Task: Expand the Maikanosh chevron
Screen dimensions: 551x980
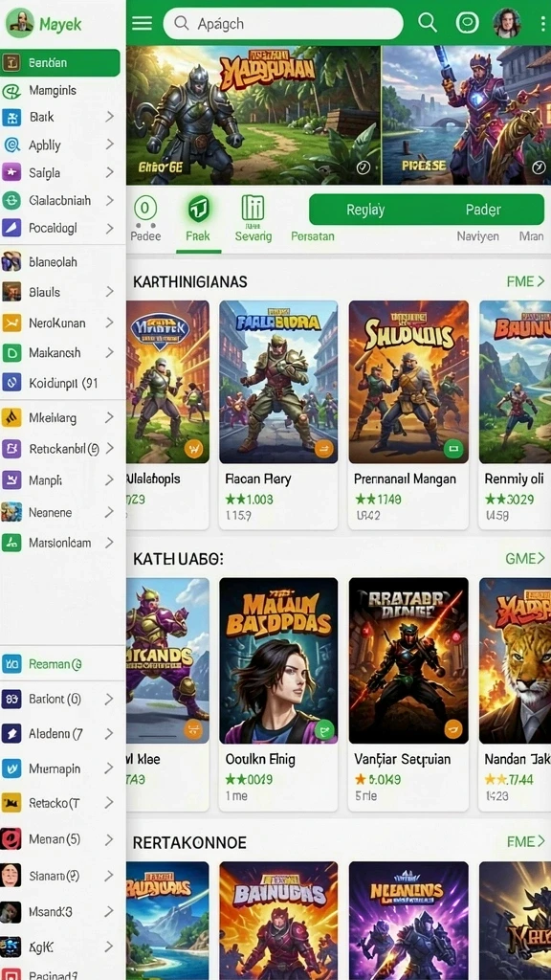Action: pos(109,352)
